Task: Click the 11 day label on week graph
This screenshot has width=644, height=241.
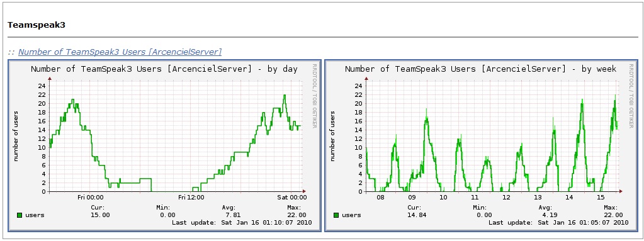Action: click(x=475, y=197)
